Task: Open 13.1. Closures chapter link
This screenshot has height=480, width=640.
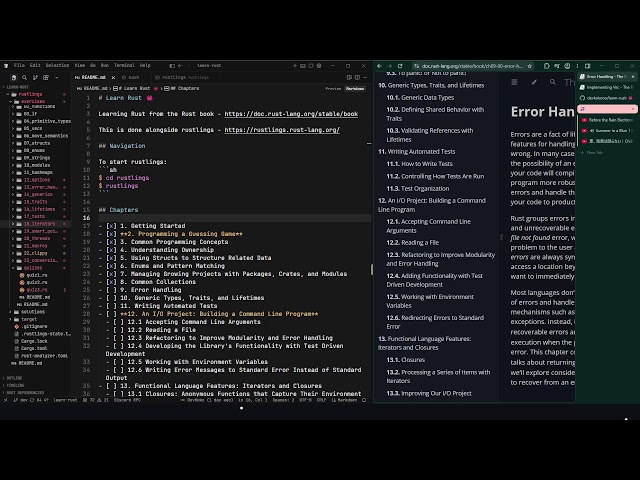Action: pos(406,360)
